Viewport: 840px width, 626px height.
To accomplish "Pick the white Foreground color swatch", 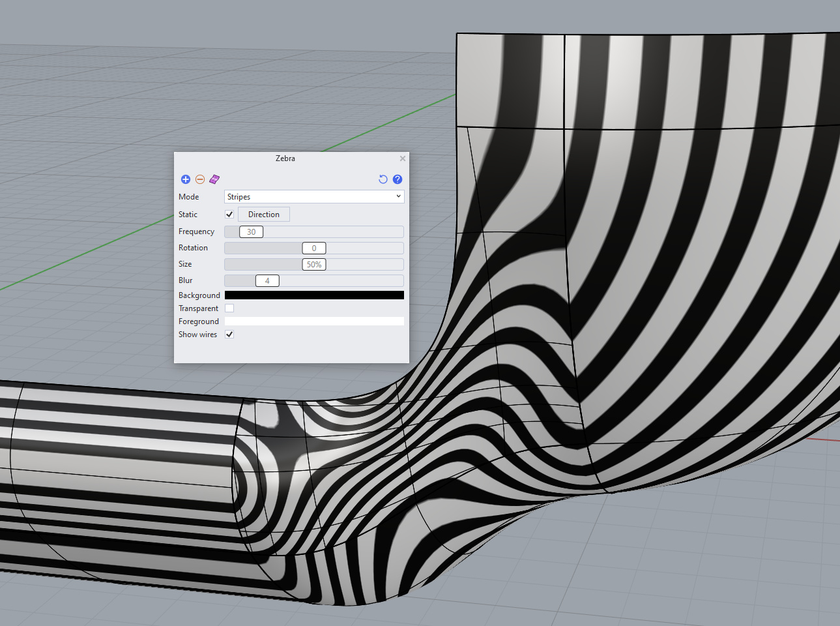I will coord(314,321).
